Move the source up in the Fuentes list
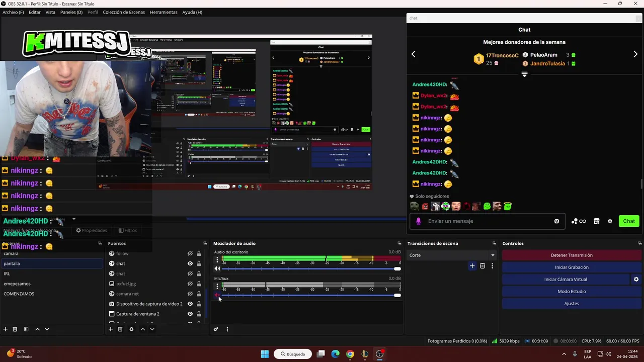Image resolution: width=644 pixels, height=362 pixels. point(142,329)
